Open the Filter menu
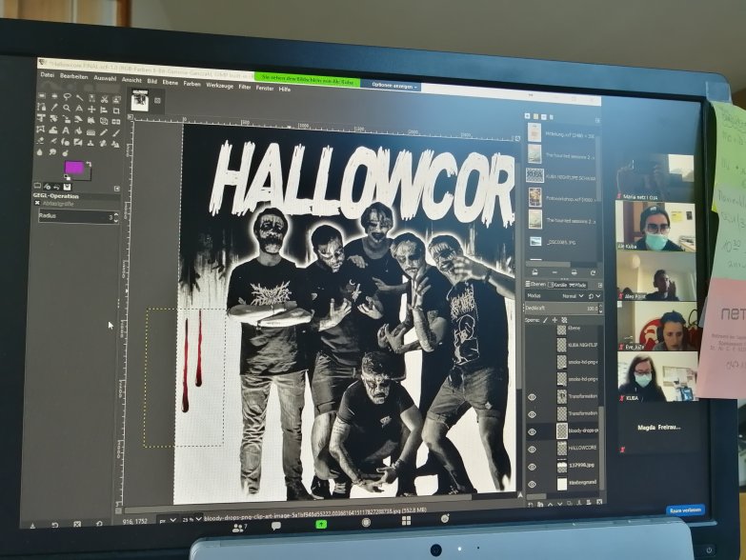Viewport: 746px width, 560px height. coord(245,87)
